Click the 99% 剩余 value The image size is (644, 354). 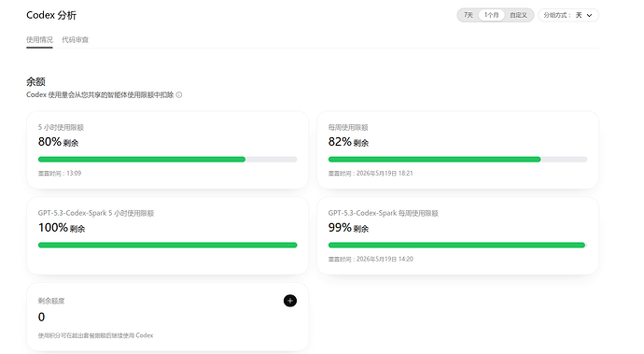pos(348,228)
